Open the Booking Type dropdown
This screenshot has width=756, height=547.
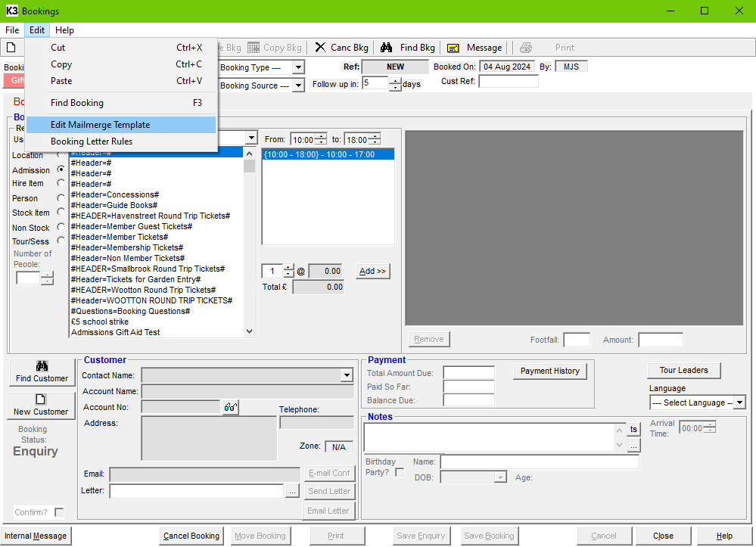click(298, 67)
